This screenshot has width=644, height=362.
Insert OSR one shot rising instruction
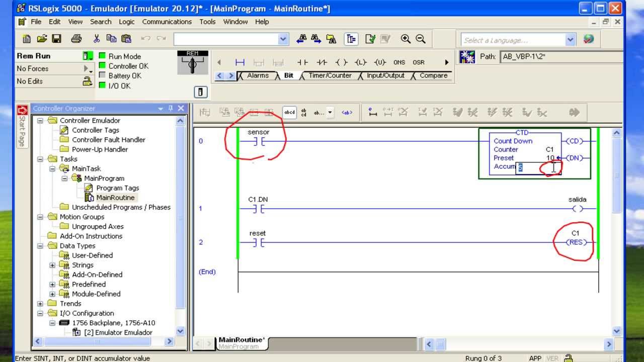pos(419,62)
